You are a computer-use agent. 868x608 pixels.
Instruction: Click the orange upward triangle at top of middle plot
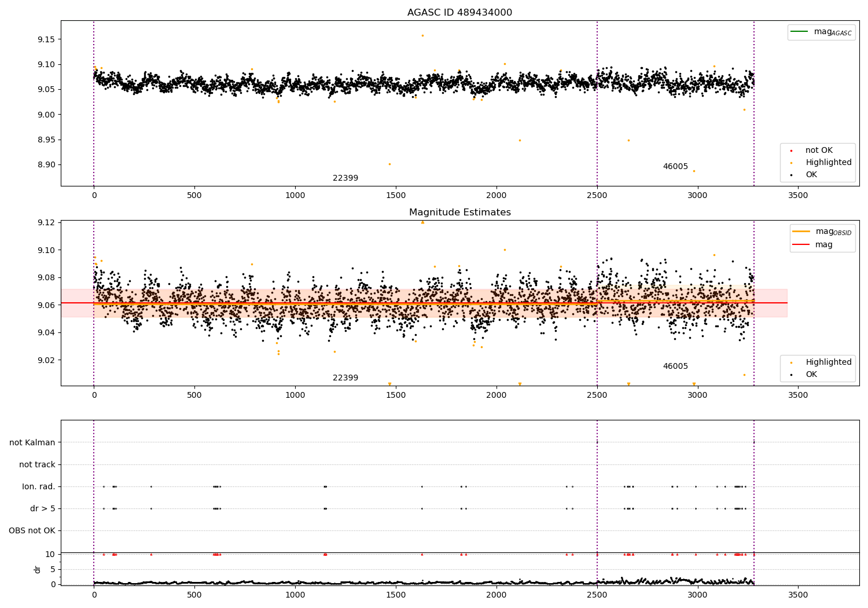[422, 222]
